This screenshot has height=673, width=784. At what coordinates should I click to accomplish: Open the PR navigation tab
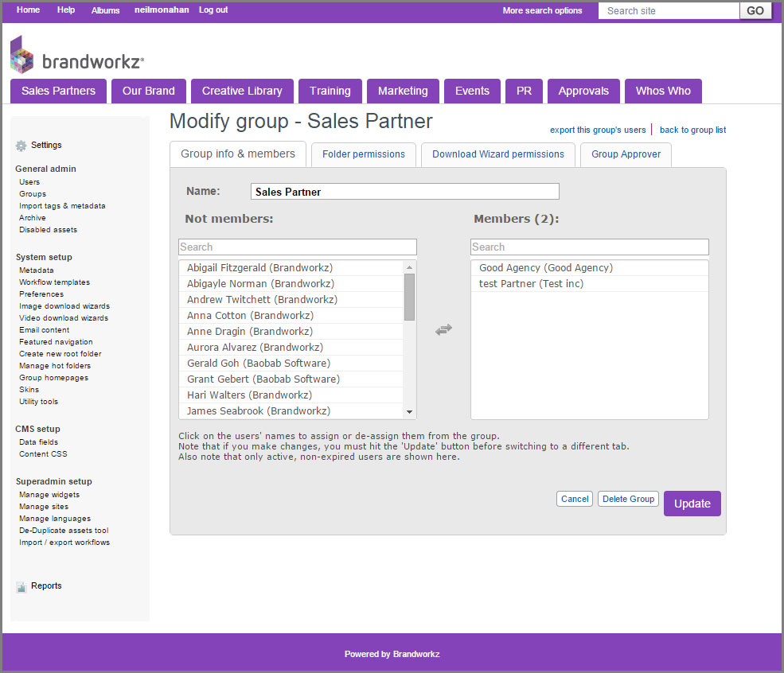(524, 91)
